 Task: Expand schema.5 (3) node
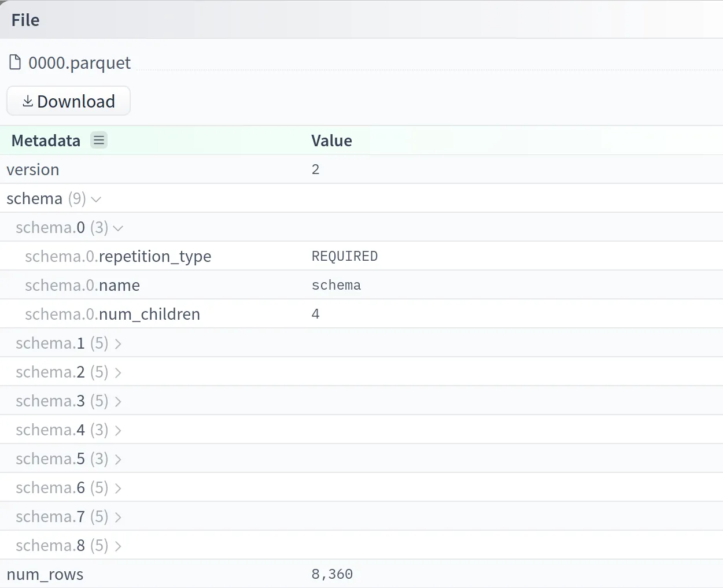pyautogui.click(x=118, y=459)
